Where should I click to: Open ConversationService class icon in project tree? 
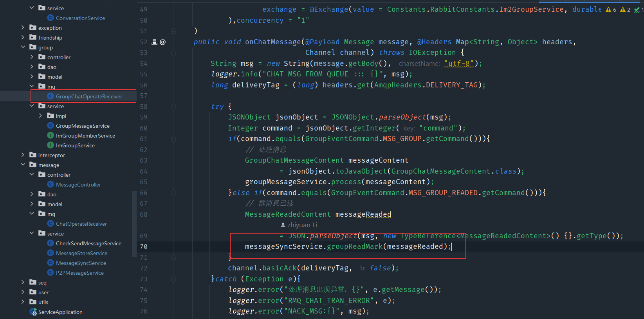tap(51, 18)
